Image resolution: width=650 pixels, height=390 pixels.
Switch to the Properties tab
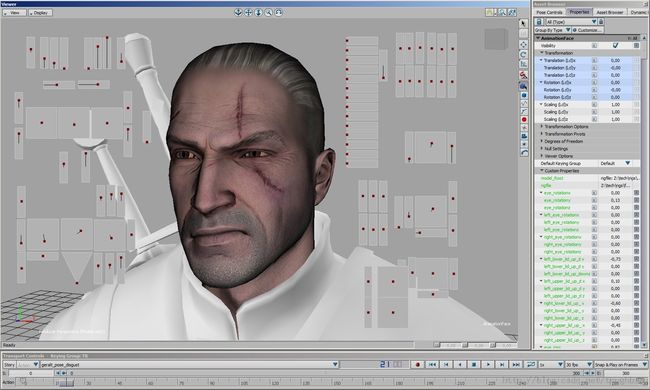coord(580,12)
